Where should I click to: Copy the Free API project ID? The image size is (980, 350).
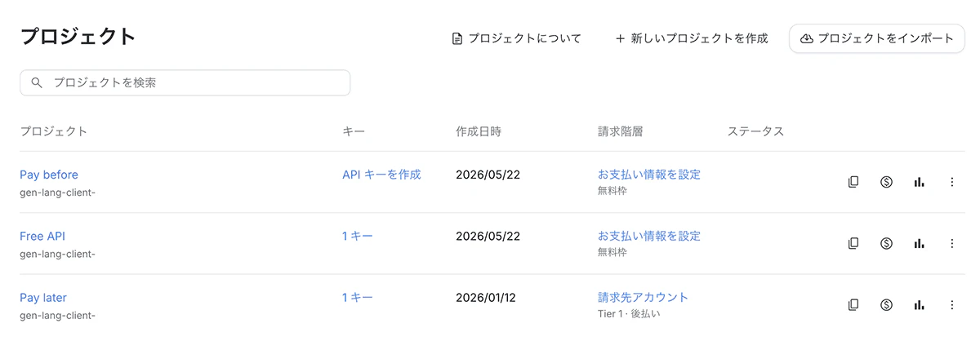tap(853, 243)
